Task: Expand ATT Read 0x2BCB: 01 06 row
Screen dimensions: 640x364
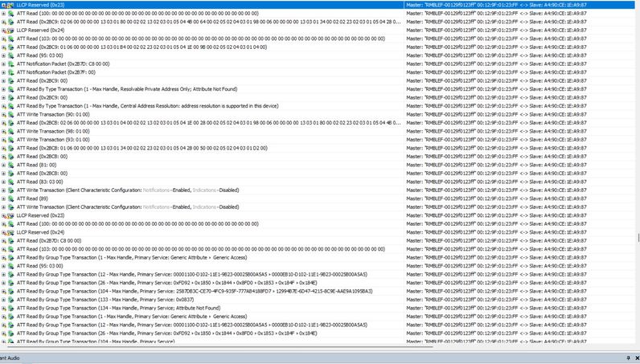Action: tap(3, 148)
